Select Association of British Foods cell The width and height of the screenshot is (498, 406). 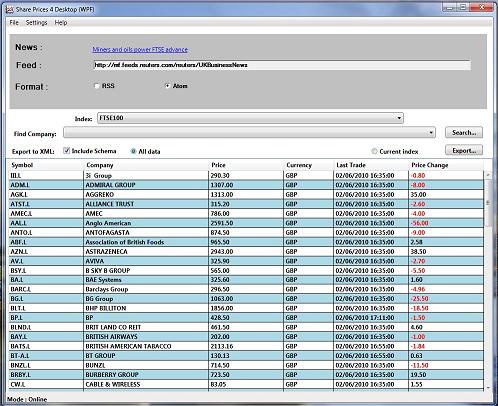click(146, 242)
